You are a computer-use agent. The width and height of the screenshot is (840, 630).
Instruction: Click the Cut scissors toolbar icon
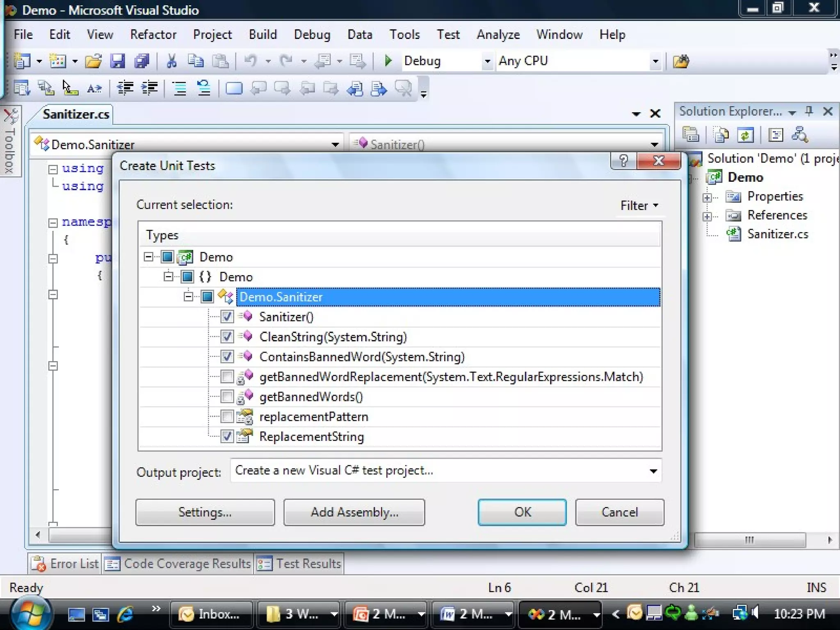pyautogui.click(x=171, y=61)
